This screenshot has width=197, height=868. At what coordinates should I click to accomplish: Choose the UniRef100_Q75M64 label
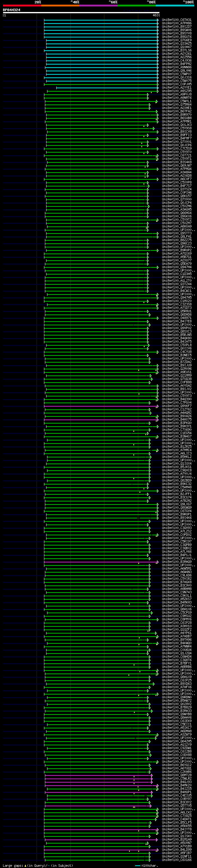coord(177,104)
